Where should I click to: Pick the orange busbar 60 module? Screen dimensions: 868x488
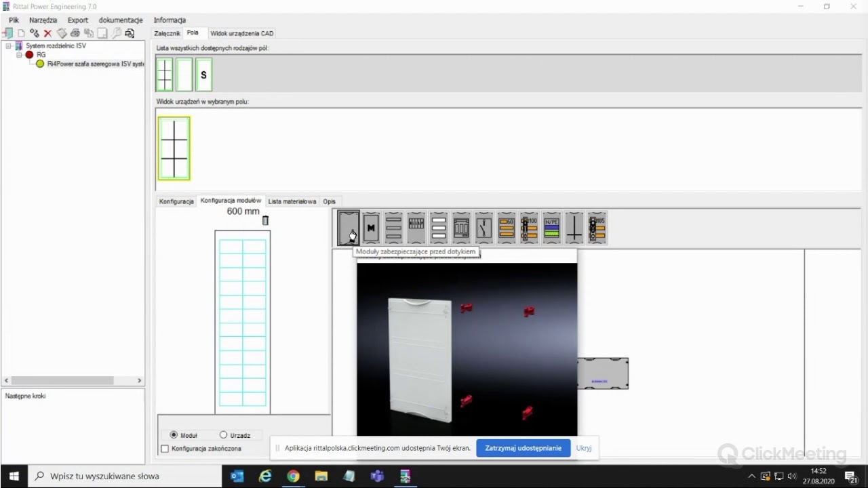coord(507,228)
